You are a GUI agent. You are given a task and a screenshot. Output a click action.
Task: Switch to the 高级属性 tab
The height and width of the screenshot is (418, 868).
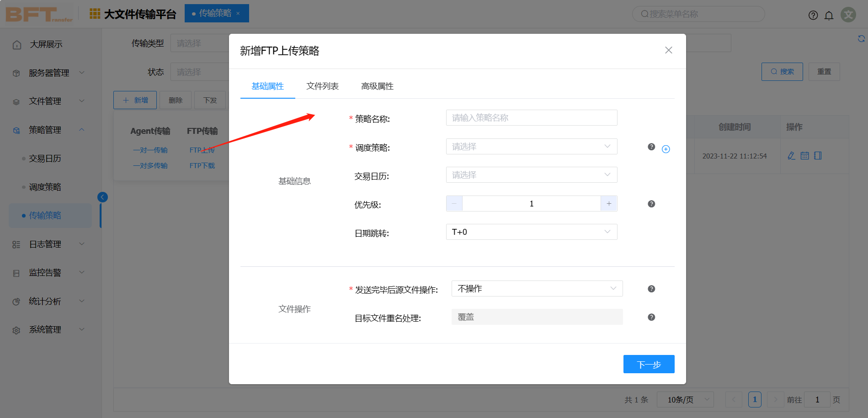(378, 86)
